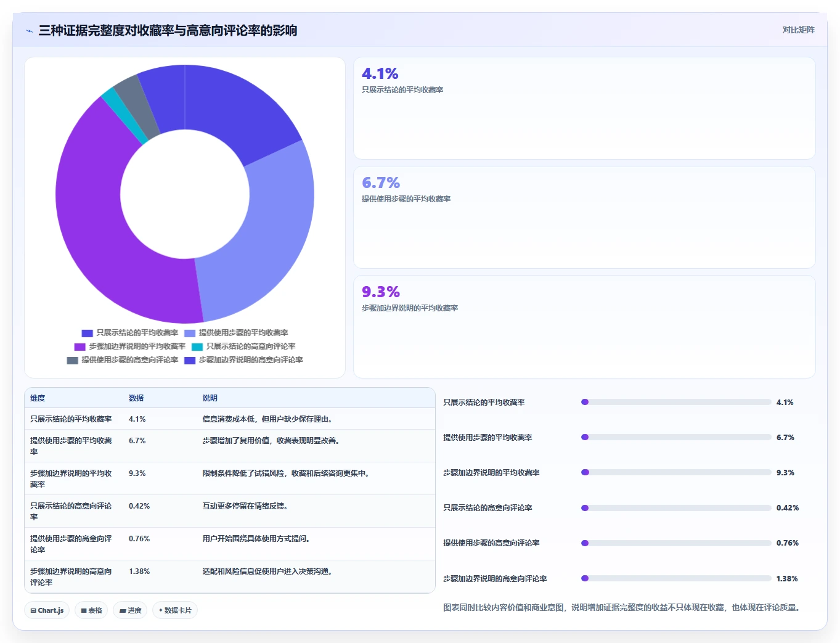840x643 pixels.
Task: Toggle legend item 只展示结论的平均收藏率
Action: [x=129, y=333]
